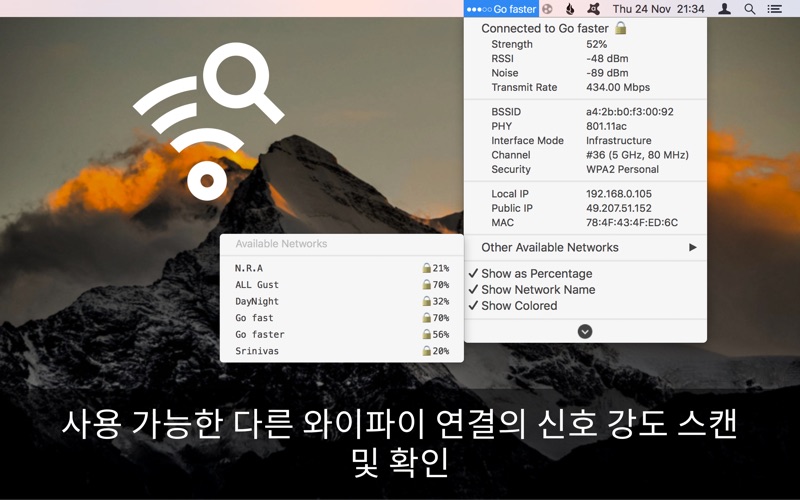Click the lock icon in the Go fast row

pyautogui.click(x=427, y=317)
